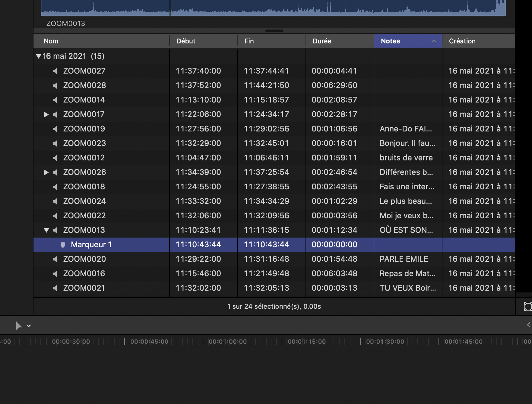This screenshot has height=404, width=532.
Task: Click start time 11:34:39:00 of ZOOM0026
Action: (x=198, y=172)
